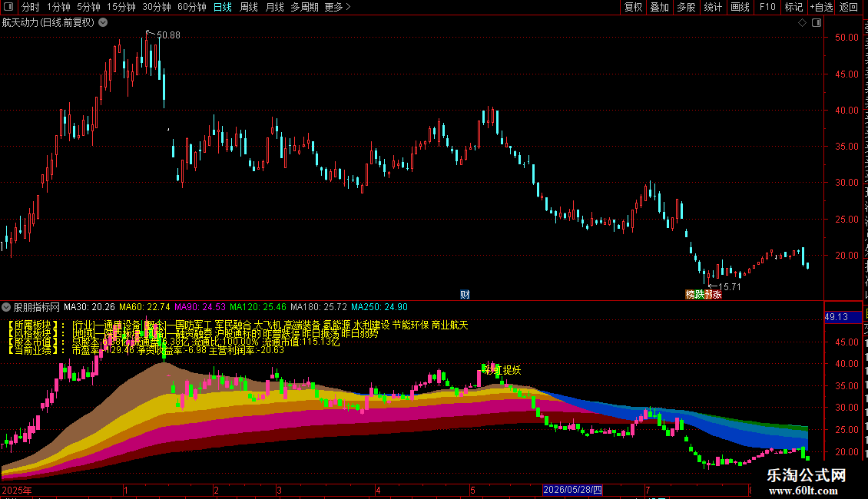Add stock with +自选

coord(821,7)
